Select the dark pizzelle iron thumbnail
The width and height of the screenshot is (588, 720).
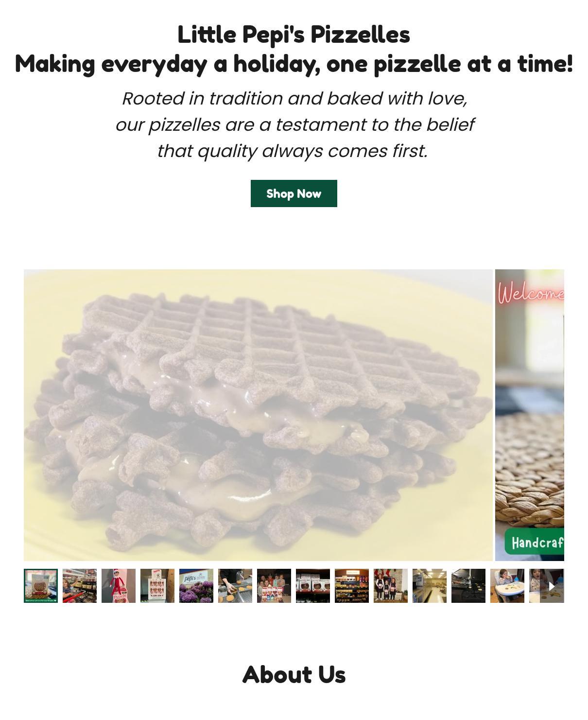coord(468,586)
